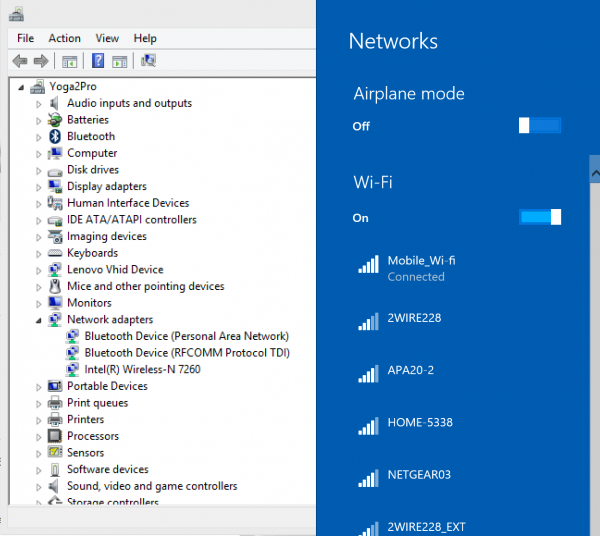Click Scan for hardware changes icon
This screenshot has height=536, width=600.
tap(148, 61)
